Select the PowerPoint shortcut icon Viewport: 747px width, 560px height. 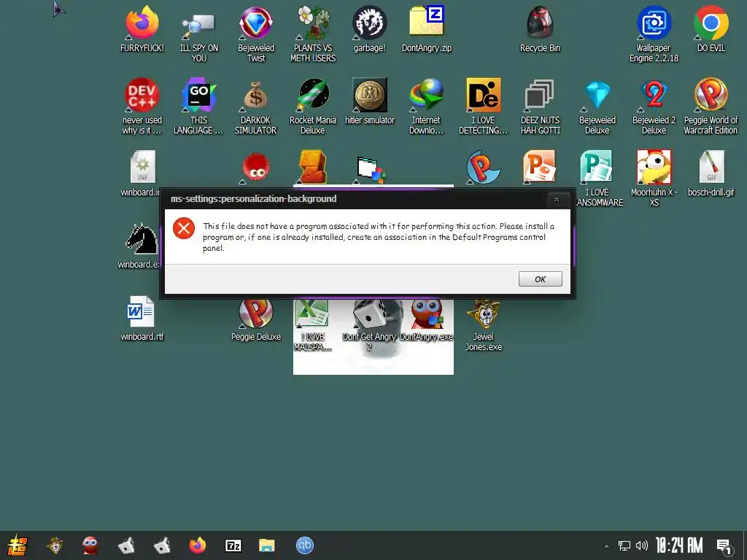(540, 167)
